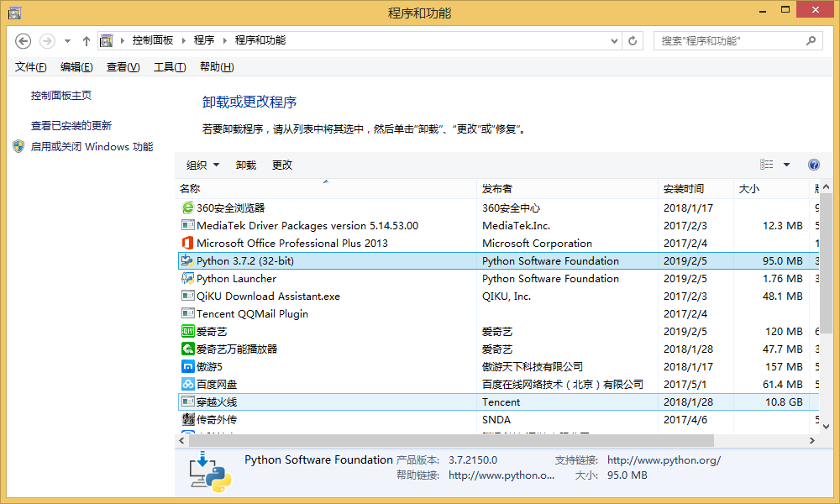Select the Python Launcher icon
Image resolution: width=840 pixels, height=504 pixels.
pyautogui.click(x=187, y=278)
